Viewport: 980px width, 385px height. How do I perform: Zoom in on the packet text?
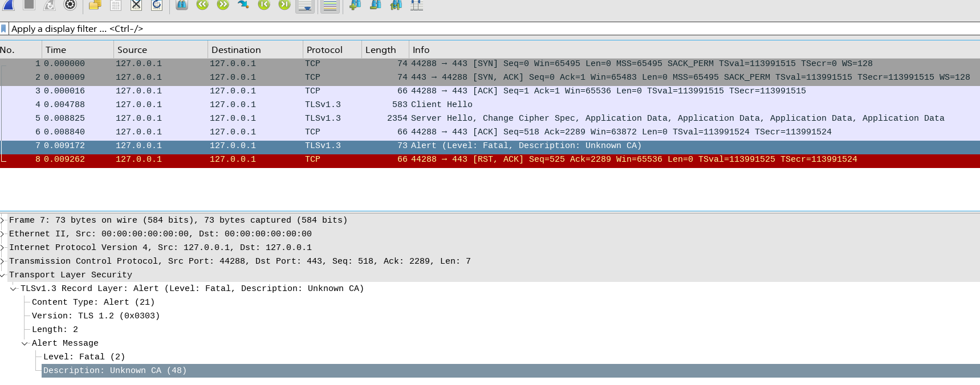click(x=355, y=5)
